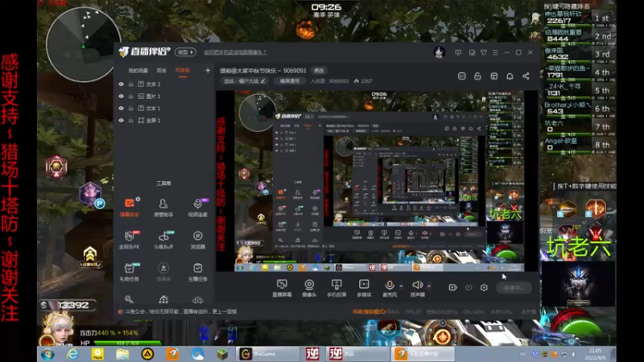644x362 pixels.
Task: Start recording with the camcorder icon
Action: click(x=452, y=287)
